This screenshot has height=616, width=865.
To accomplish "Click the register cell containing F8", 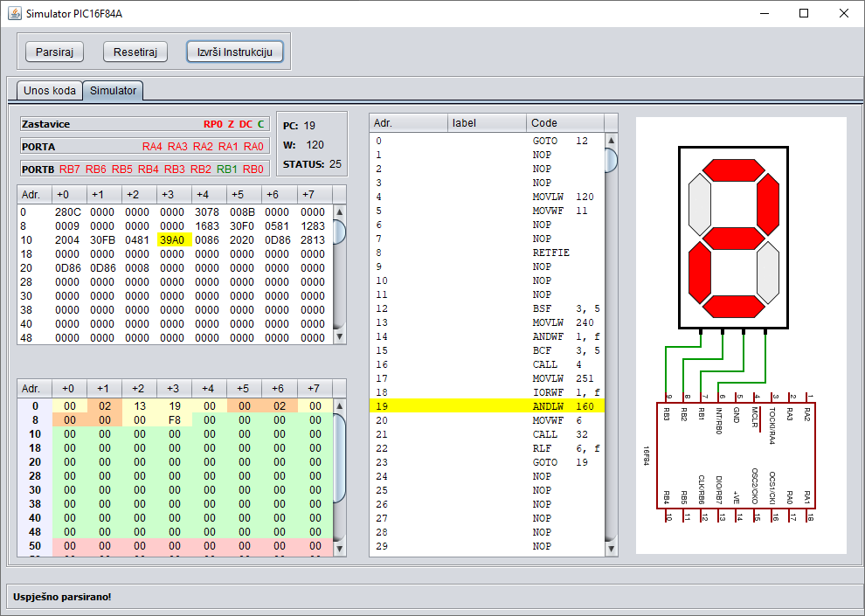I will tap(175, 419).
